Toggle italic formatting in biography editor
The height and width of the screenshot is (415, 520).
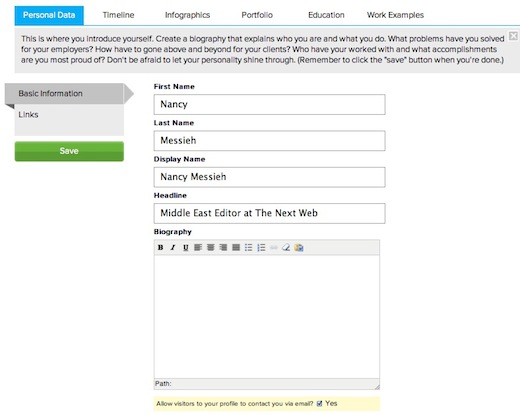coord(173,247)
